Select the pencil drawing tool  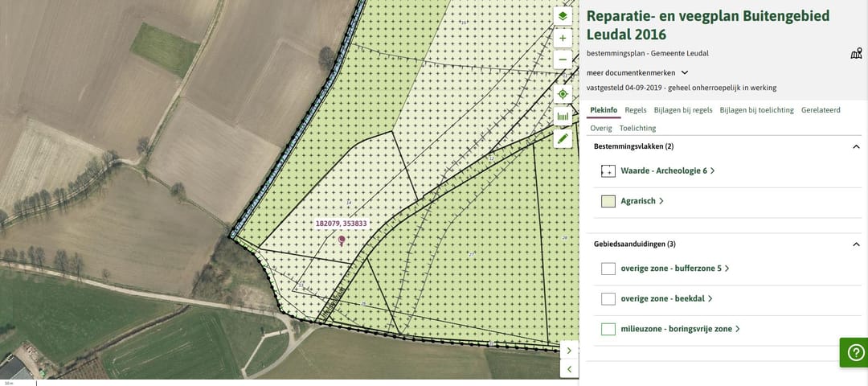[563, 138]
